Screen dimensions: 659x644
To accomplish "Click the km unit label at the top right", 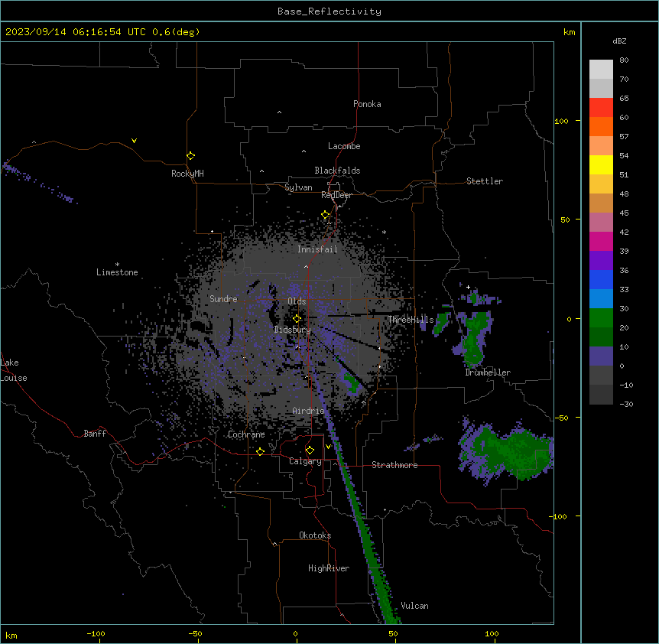I will click(x=569, y=32).
